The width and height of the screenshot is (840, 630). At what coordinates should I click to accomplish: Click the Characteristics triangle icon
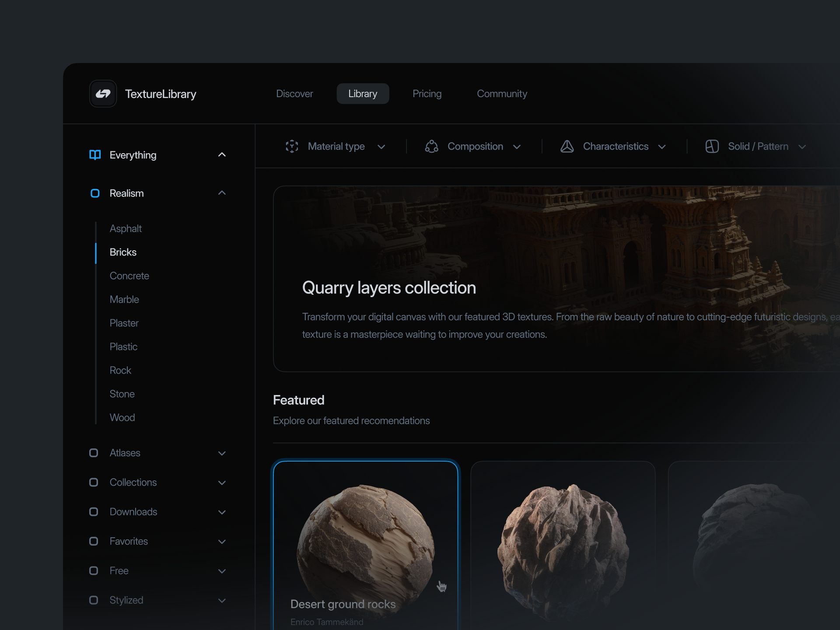[567, 147]
